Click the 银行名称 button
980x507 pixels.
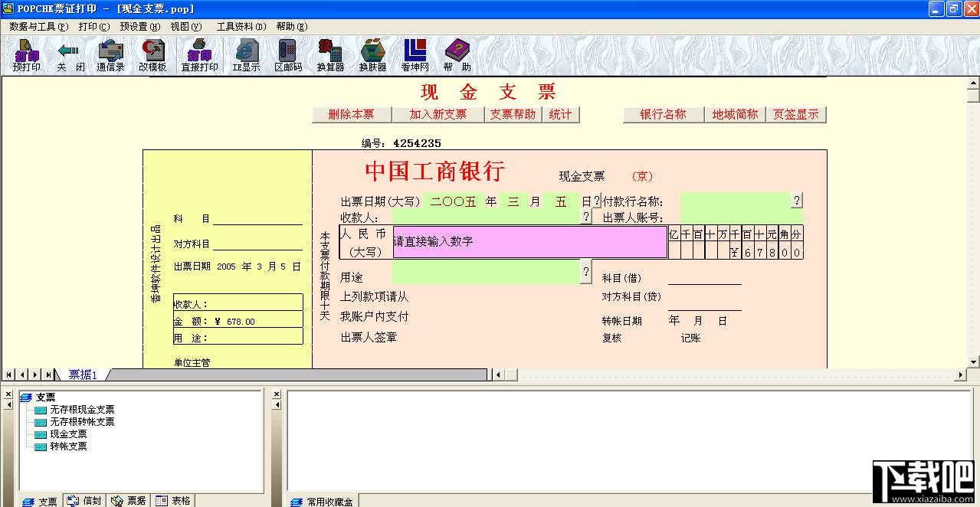click(663, 114)
